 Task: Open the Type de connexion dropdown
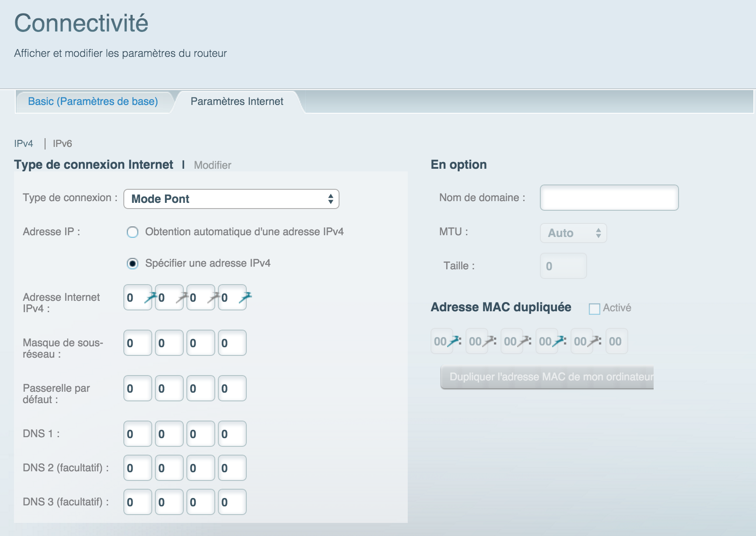(x=231, y=199)
